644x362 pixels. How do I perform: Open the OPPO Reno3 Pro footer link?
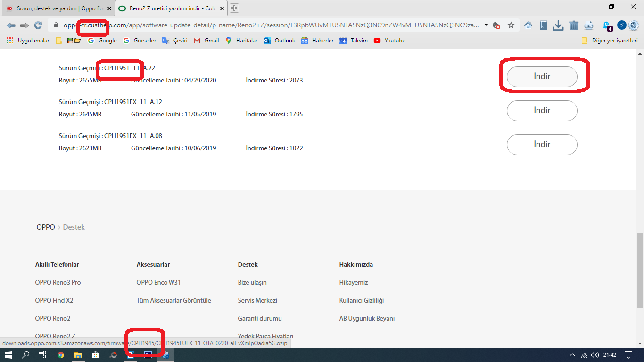pyautogui.click(x=58, y=282)
